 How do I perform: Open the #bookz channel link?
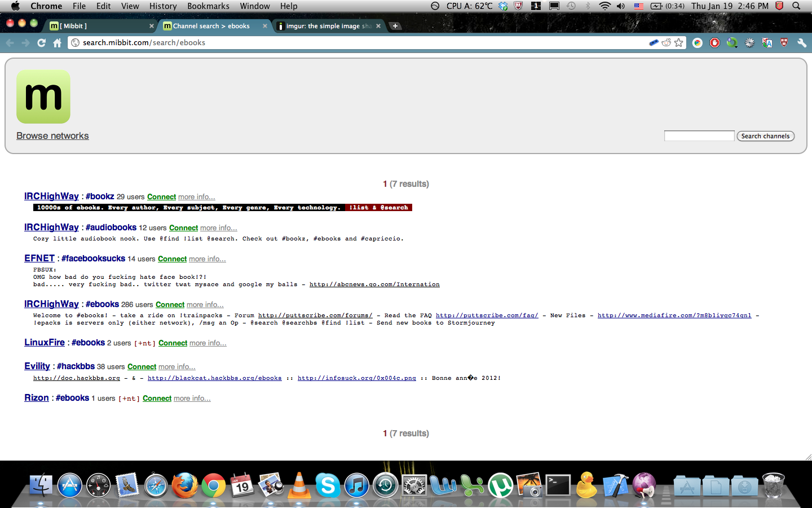(x=100, y=196)
